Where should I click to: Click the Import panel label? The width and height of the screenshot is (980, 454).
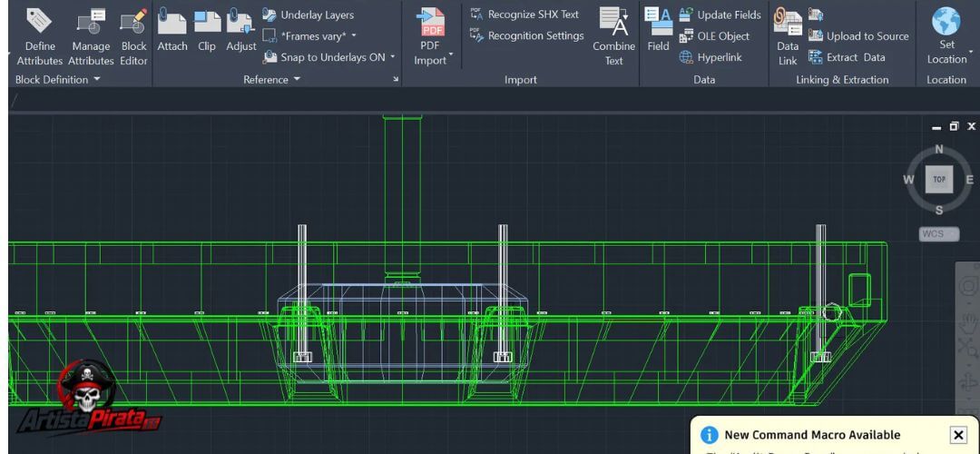[521, 79]
